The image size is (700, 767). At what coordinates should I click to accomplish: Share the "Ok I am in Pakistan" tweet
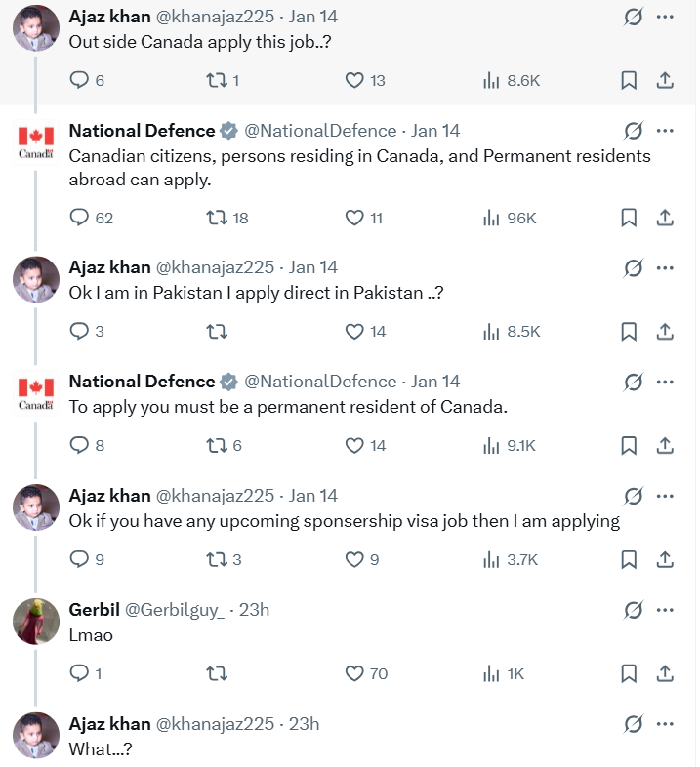coord(665,332)
